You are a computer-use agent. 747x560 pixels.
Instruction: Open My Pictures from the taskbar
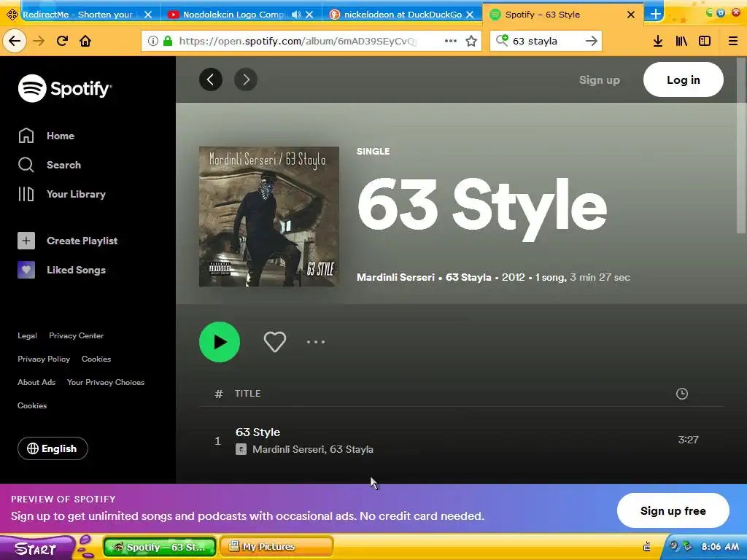(x=276, y=547)
